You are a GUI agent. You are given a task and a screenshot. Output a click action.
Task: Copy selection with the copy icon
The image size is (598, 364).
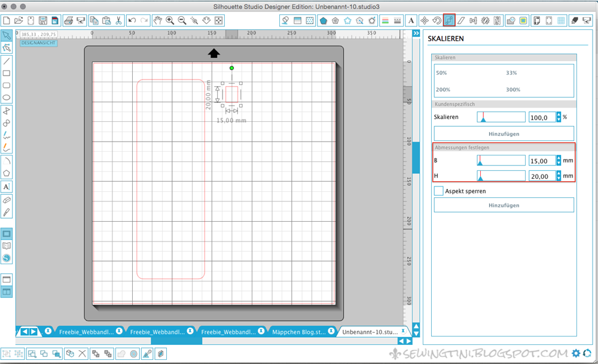pos(94,20)
